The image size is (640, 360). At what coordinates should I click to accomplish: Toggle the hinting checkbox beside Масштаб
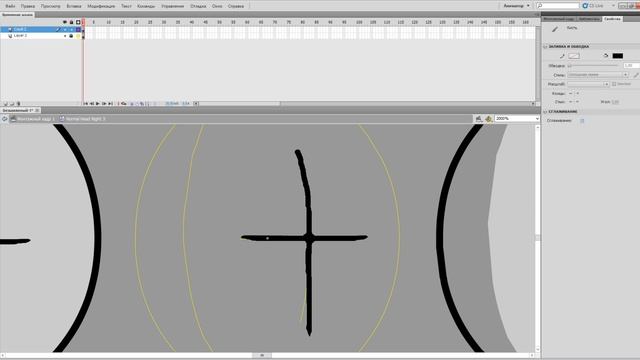pos(614,84)
